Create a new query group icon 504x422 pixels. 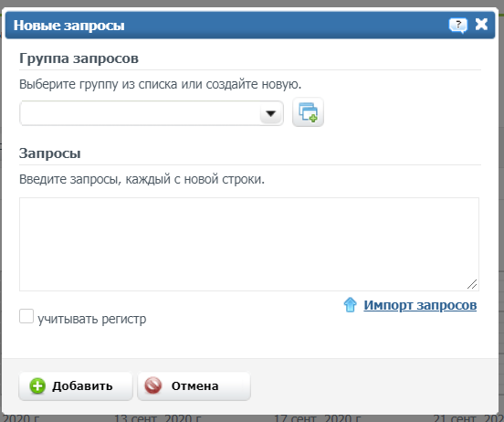(x=308, y=112)
